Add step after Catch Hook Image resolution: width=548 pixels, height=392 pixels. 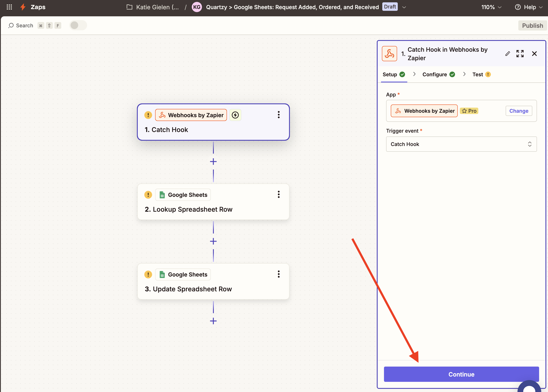point(213,161)
